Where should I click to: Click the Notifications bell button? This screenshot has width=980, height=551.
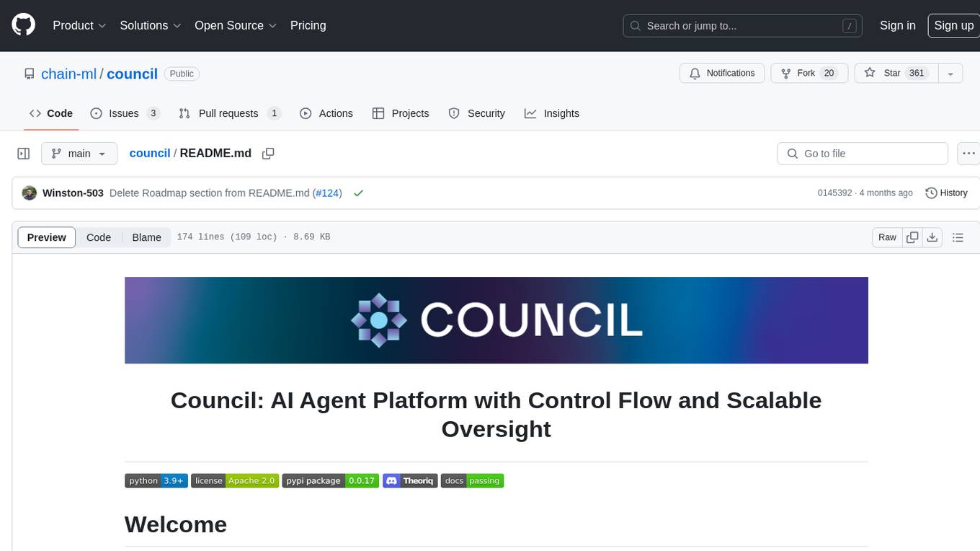(x=722, y=74)
